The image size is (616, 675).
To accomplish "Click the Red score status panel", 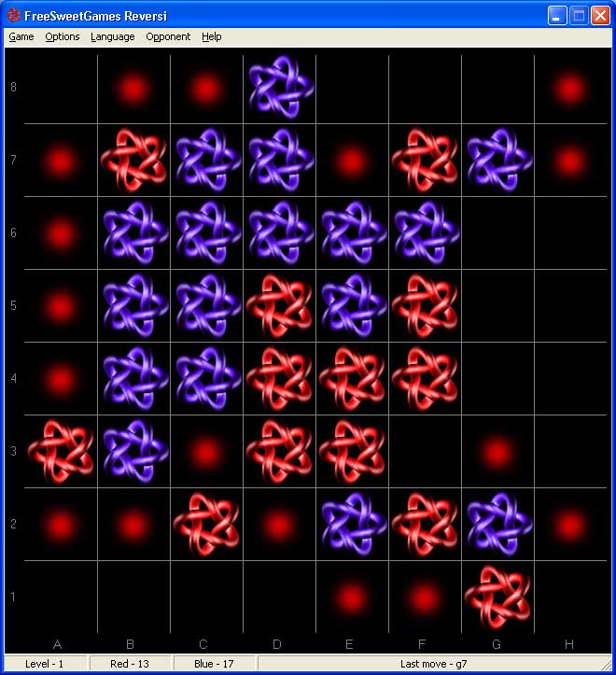I will (130, 664).
